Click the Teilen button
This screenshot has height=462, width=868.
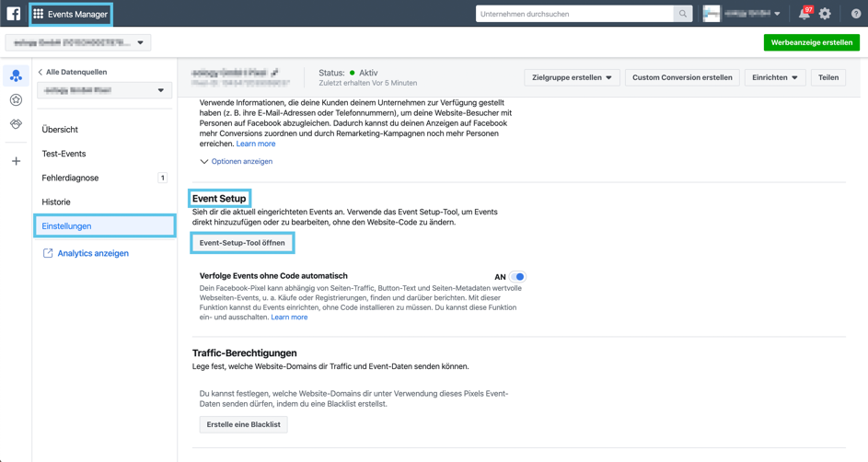[828, 77]
